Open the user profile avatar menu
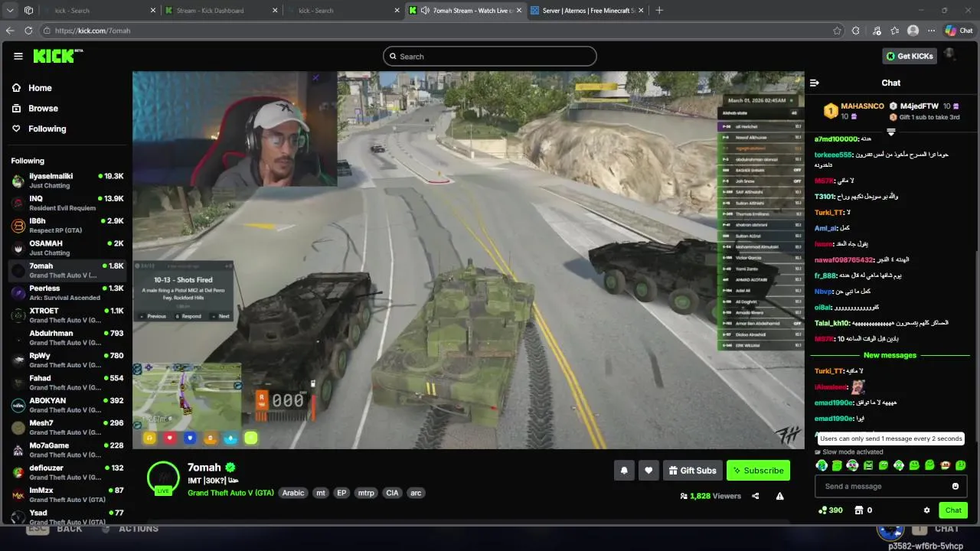This screenshot has height=551, width=980. [x=950, y=55]
